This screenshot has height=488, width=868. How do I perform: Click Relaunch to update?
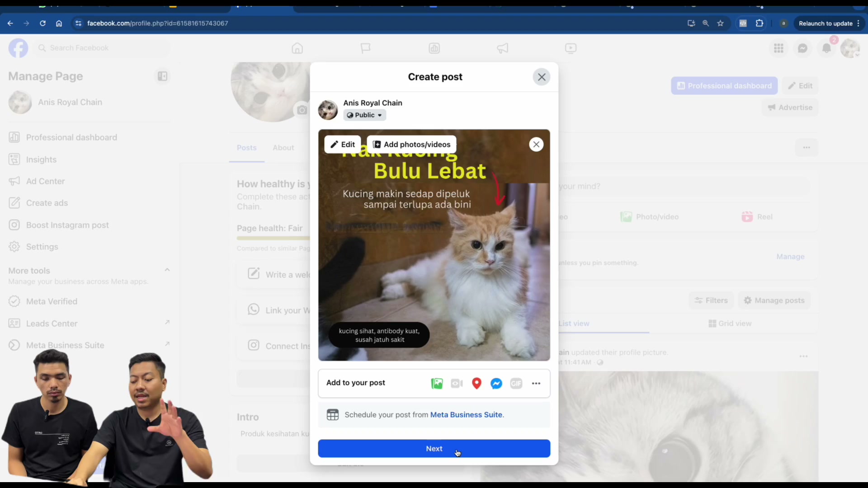tap(825, 23)
